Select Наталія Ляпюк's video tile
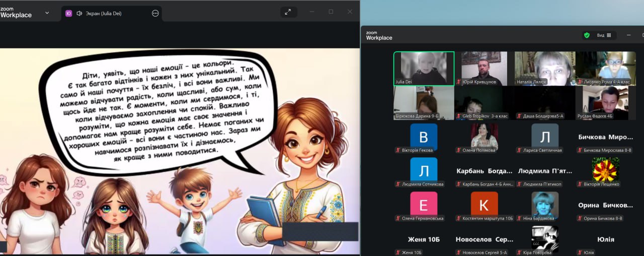Screen dimensions: 644x256 click(545, 68)
